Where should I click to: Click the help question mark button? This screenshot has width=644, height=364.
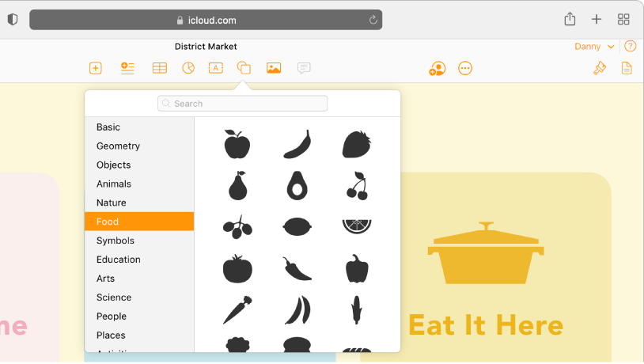click(630, 46)
